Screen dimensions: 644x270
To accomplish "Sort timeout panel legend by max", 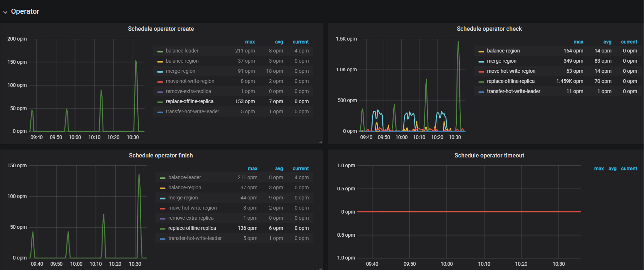I will pos(599,169).
